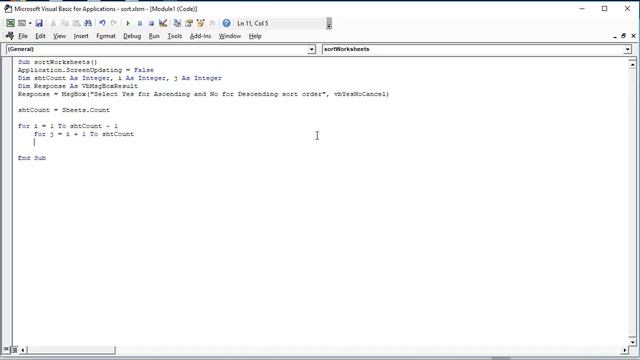
Task: Run the macro with the play button
Action: point(128,23)
